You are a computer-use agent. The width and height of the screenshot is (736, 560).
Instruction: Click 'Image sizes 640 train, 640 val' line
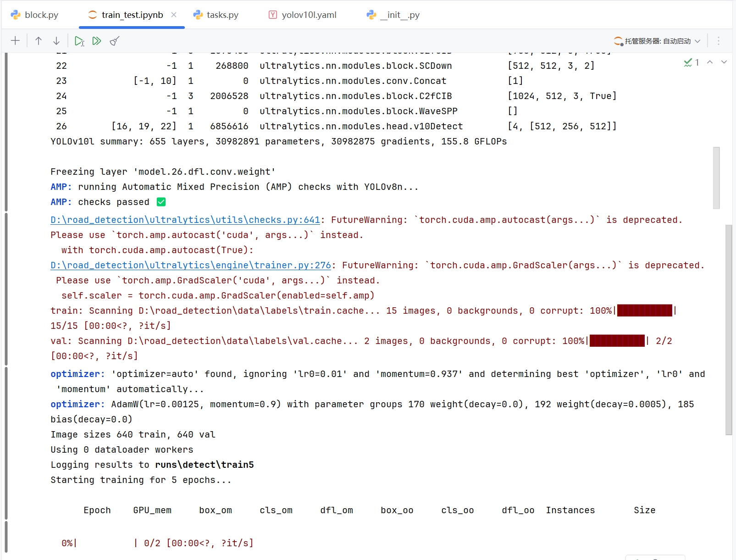(133, 434)
